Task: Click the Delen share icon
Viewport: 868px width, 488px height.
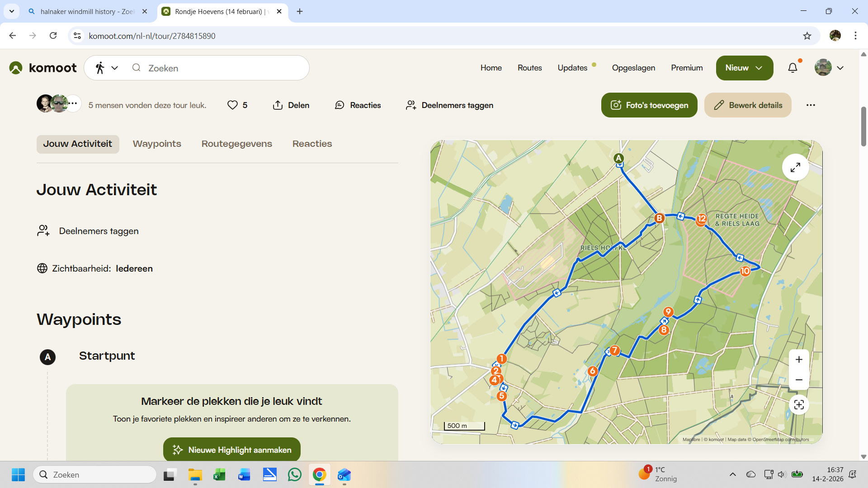Action: click(278, 105)
